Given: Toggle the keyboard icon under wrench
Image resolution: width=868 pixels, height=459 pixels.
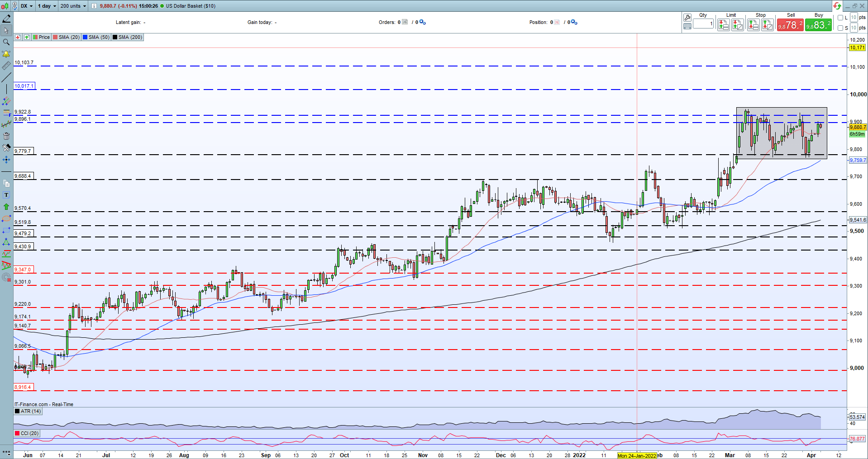Looking at the screenshot, I should (x=687, y=26).
